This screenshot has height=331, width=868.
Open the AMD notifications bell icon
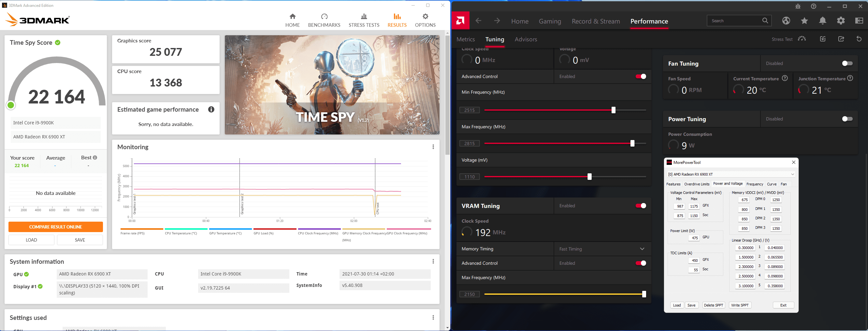pyautogui.click(x=822, y=21)
